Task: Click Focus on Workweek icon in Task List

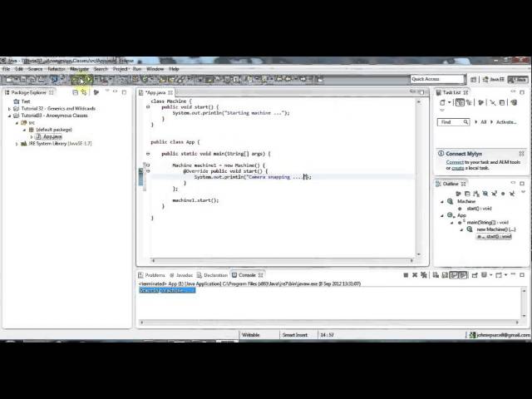Action: coord(480,102)
